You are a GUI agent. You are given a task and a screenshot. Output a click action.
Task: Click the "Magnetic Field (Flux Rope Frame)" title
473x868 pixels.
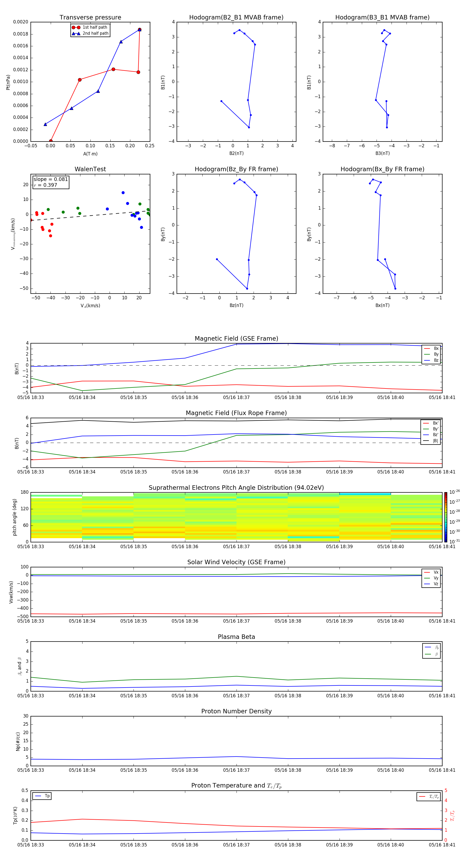236,413
